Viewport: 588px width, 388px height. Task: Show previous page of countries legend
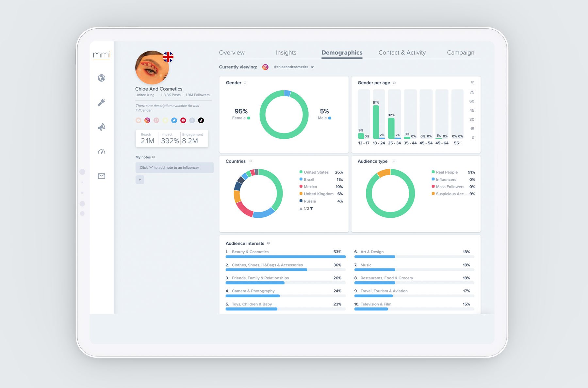[x=301, y=208]
